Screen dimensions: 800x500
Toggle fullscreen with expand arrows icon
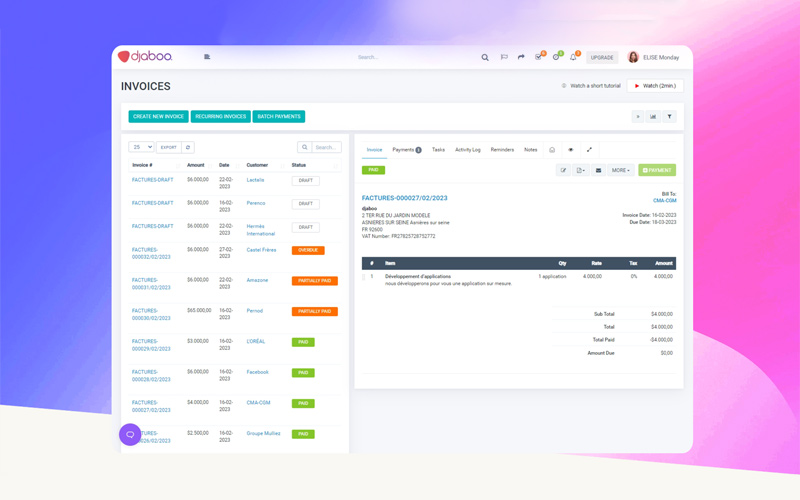pos(589,150)
